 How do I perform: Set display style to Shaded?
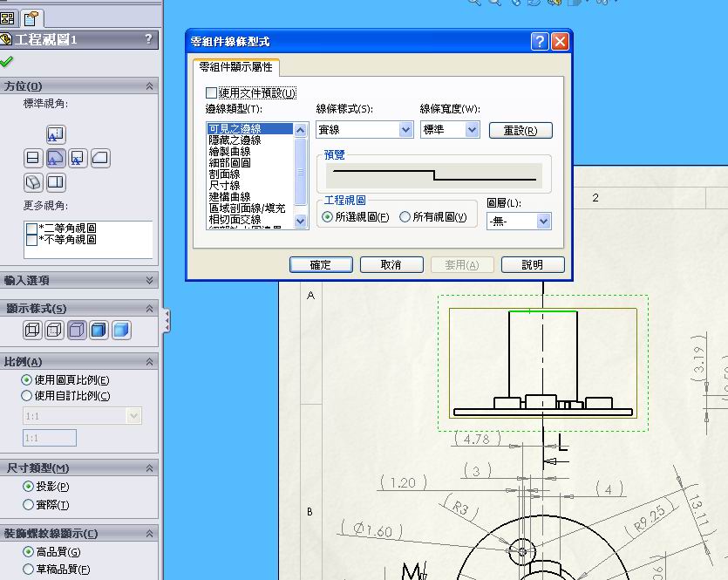pyautogui.click(x=121, y=331)
